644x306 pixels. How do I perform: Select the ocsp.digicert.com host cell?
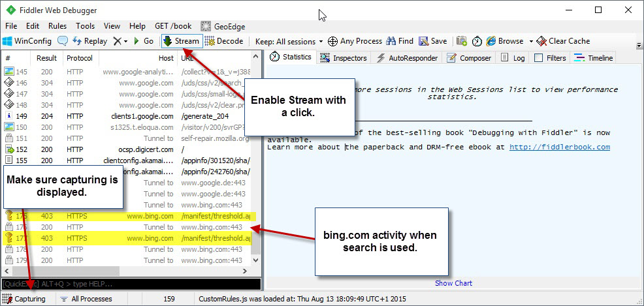[x=146, y=149]
